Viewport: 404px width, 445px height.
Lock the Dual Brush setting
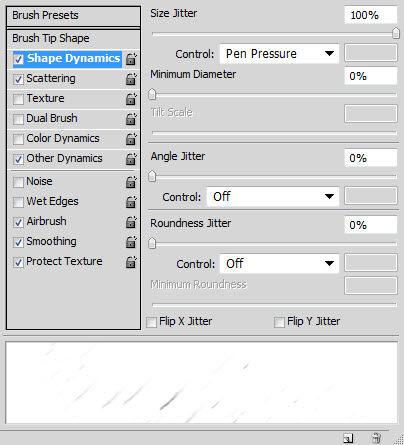(131, 119)
